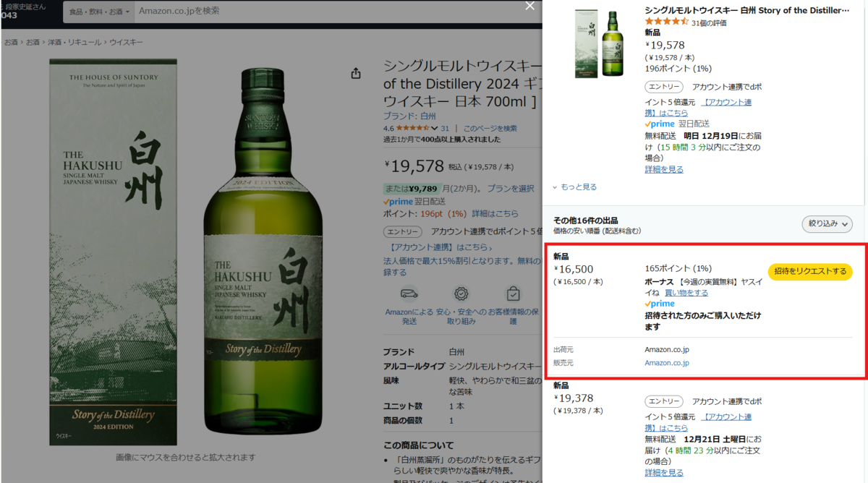Screen dimensions: 868x483
Task: Click エントリー button in ¥19,378 offer
Action: (663, 401)
